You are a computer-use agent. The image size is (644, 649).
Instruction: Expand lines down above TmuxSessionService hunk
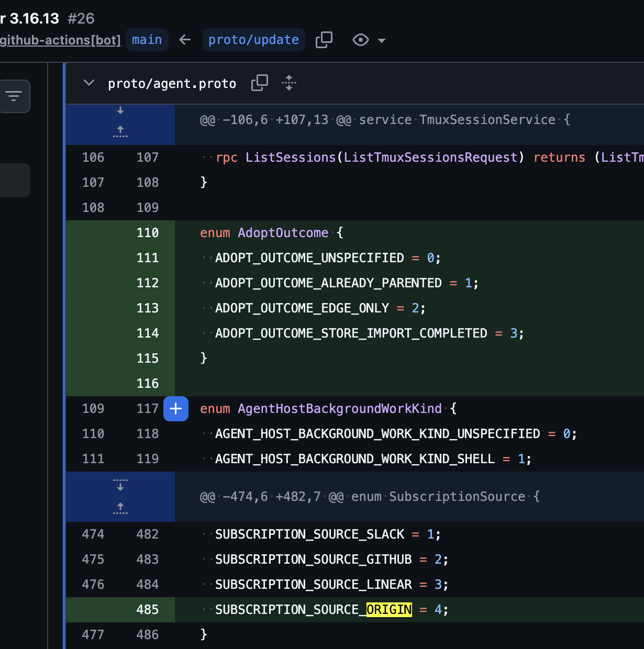(120, 110)
